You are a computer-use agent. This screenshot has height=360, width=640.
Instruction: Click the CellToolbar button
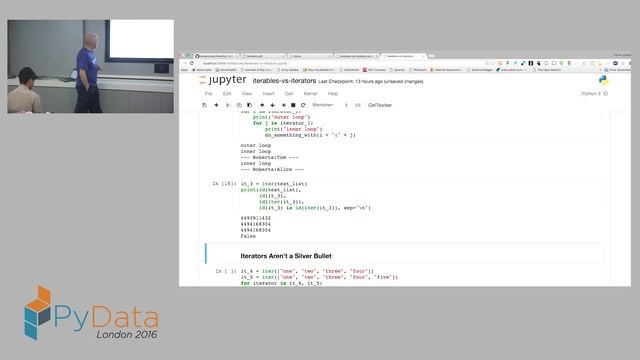(380, 105)
